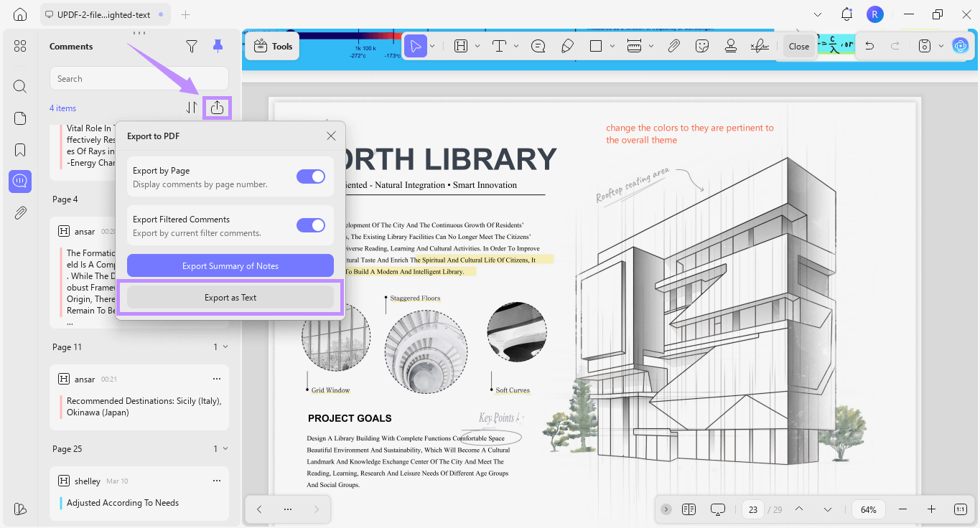
Task: Save the document
Action: (x=925, y=46)
